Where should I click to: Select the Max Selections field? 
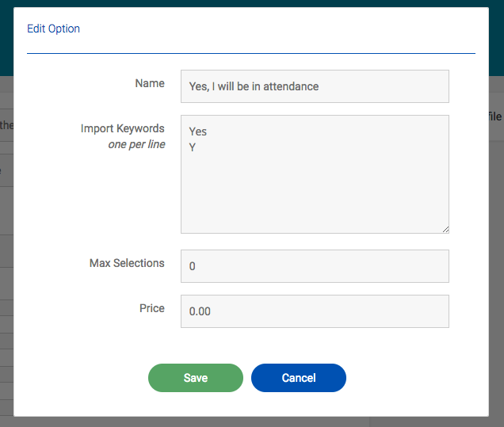[315, 266]
